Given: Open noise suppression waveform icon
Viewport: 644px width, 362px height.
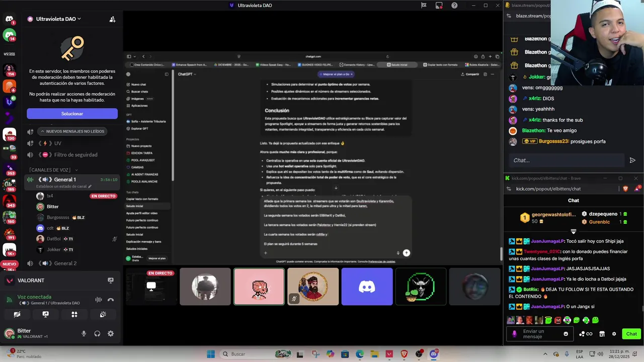Looking at the screenshot, I should point(99,300).
